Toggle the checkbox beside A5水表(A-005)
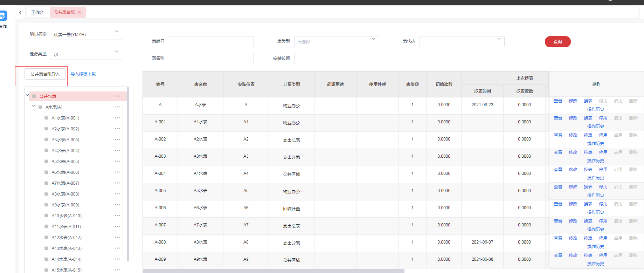The height and width of the screenshot is (273, 644). click(x=47, y=161)
